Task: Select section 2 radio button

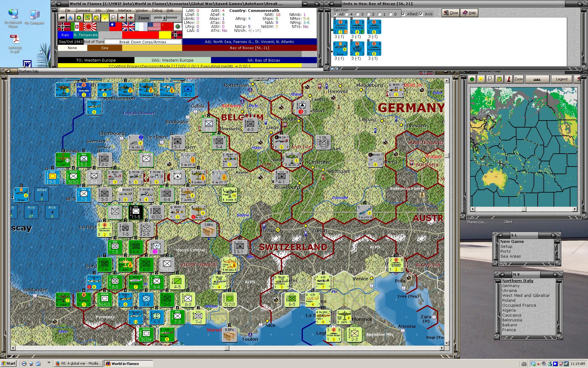Action: 369,14
